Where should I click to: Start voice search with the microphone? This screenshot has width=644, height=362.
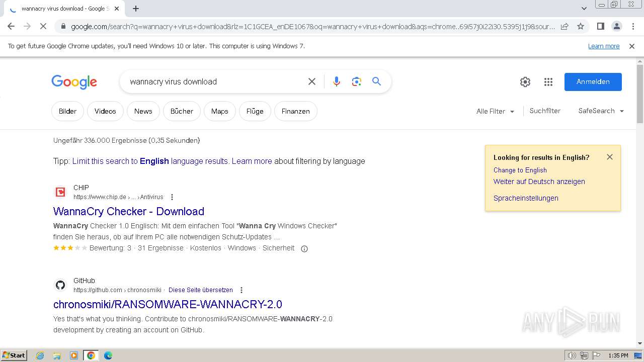click(x=337, y=81)
